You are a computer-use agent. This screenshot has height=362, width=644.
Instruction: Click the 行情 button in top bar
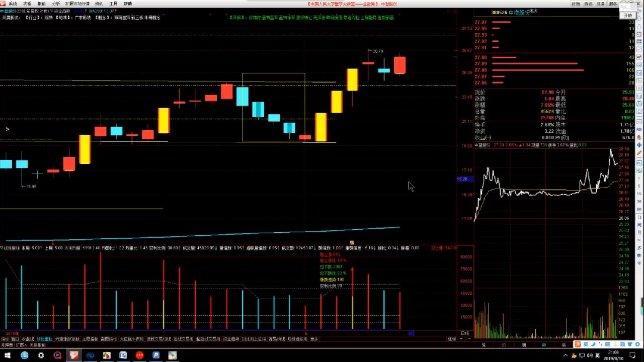(x=576, y=4)
